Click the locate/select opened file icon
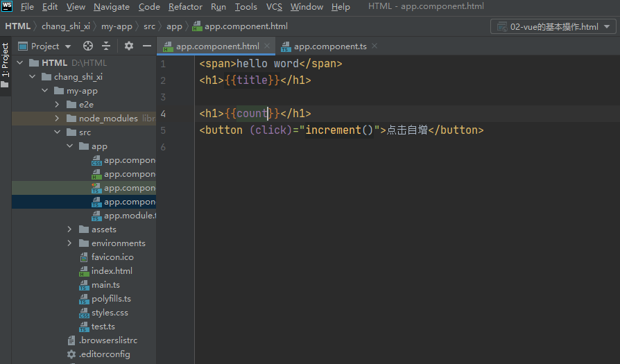The image size is (620, 364). click(x=88, y=46)
